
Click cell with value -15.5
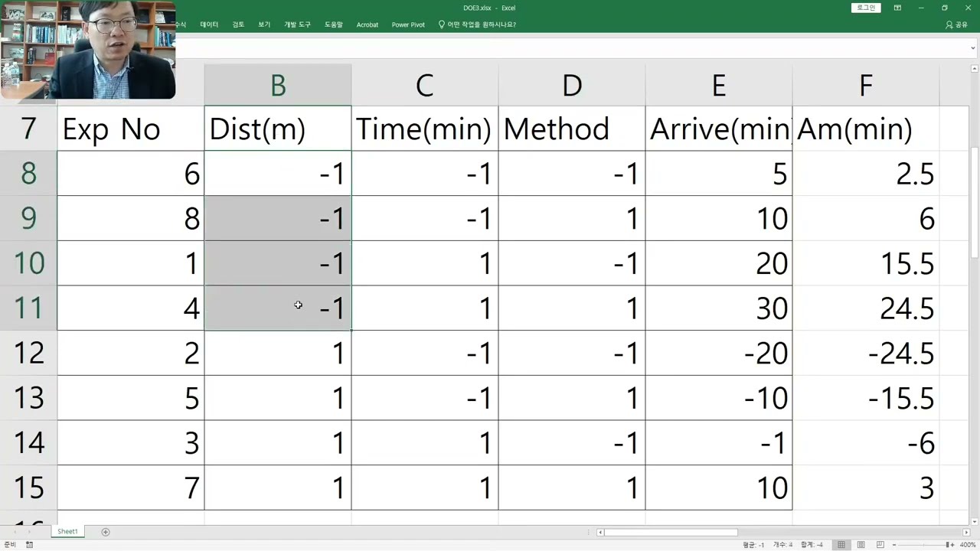[866, 398]
